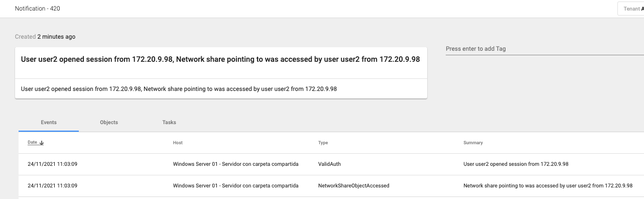Sort table by Date column header
Viewport: 644px width, 199px height.
[x=33, y=143]
